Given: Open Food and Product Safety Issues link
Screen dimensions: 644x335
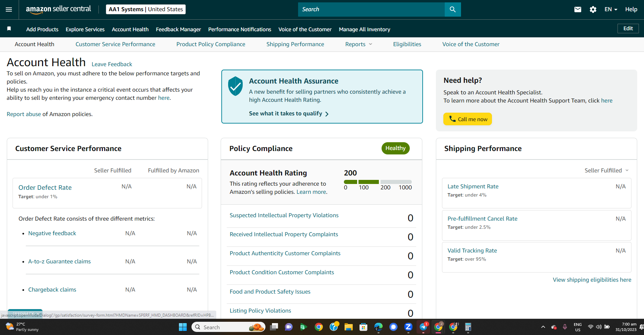Looking at the screenshot, I should [x=270, y=292].
